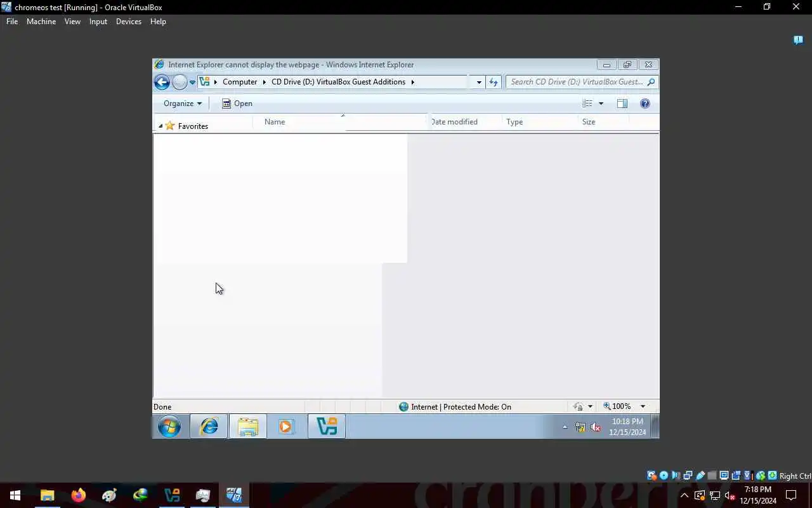Open the VirtualBox File menu
Image resolution: width=812 pixels, height=508 pixels.
click(12, 22)
